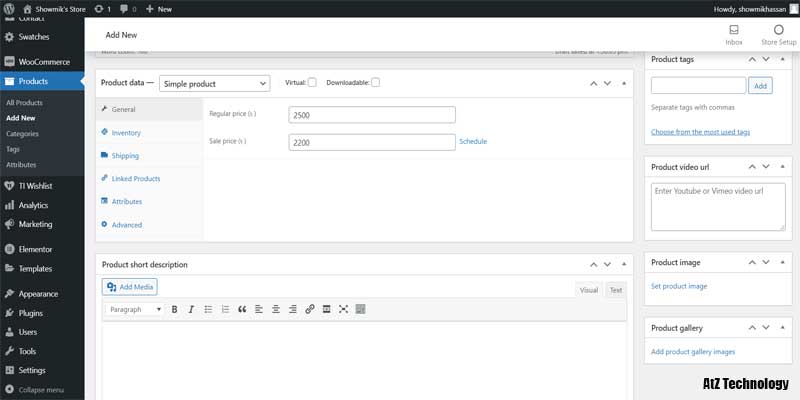Apply italic formatting in the editor toolbar
This screenshot has height=400, width=800.
[191, 310]
